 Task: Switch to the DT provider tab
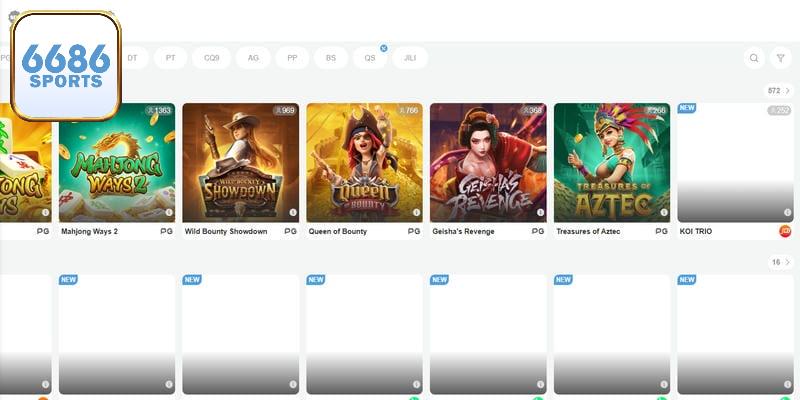132,58
